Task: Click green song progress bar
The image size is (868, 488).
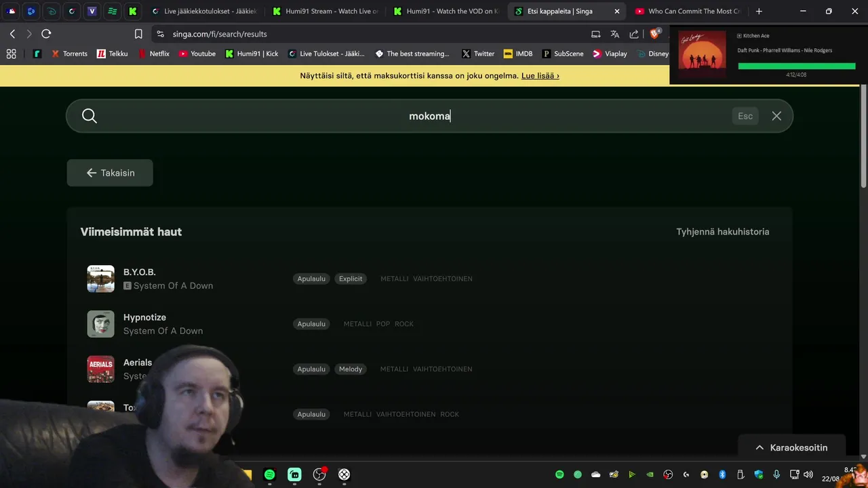Action: click(796, 66)
